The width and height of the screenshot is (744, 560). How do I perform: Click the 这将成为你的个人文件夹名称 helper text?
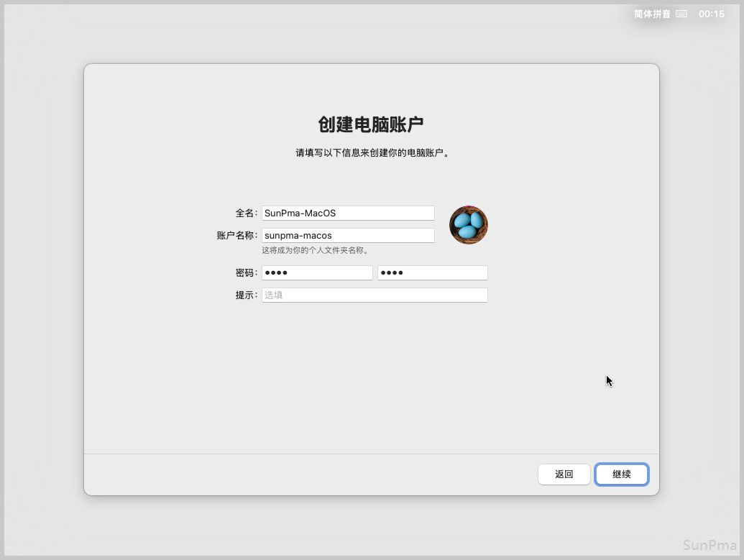(x=315, y=250)
